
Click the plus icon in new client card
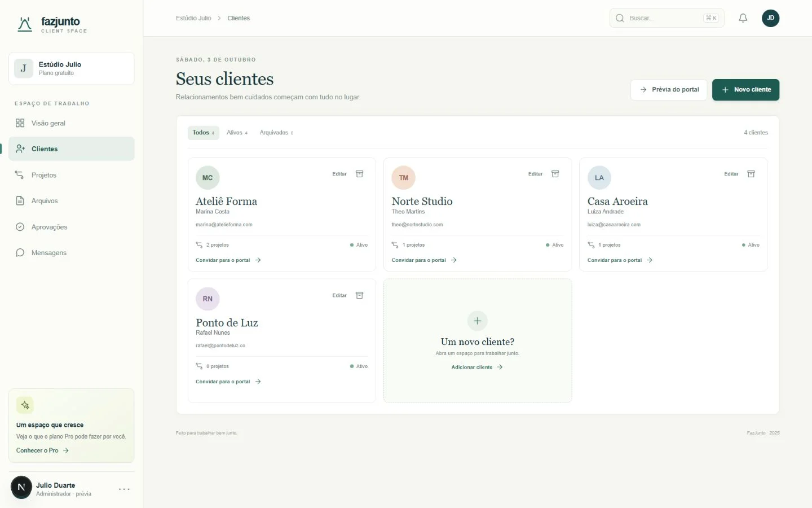click(477, 321)
